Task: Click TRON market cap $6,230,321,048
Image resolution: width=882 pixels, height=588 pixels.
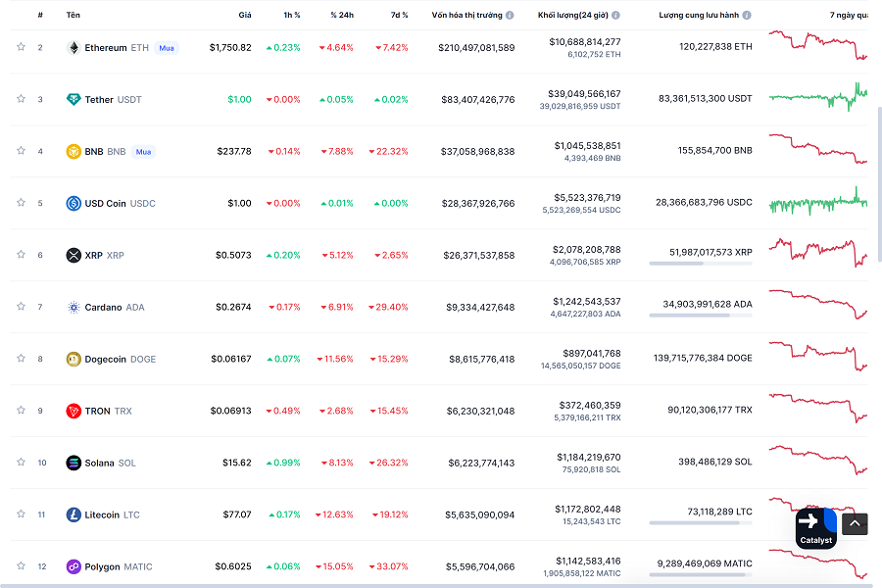Action: tap(480, 411)
